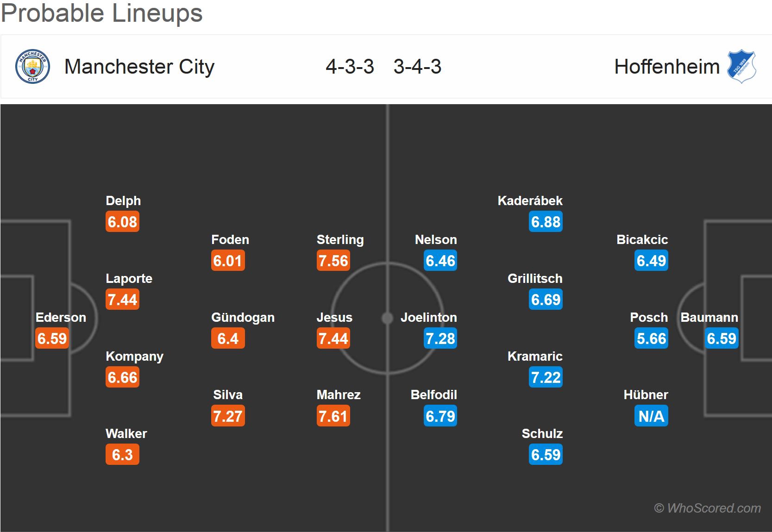772x532 pixels.
Task: Click the Manchester City crest icon
Action: (32, 67)
